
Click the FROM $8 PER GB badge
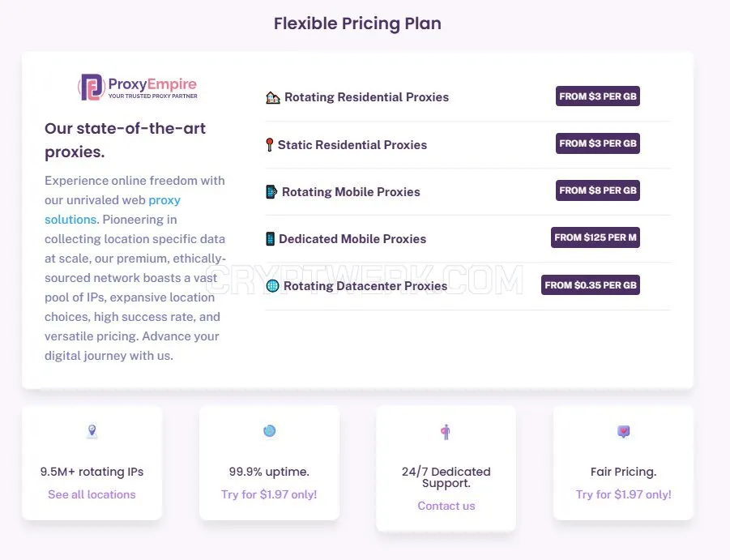click(598, 190)
